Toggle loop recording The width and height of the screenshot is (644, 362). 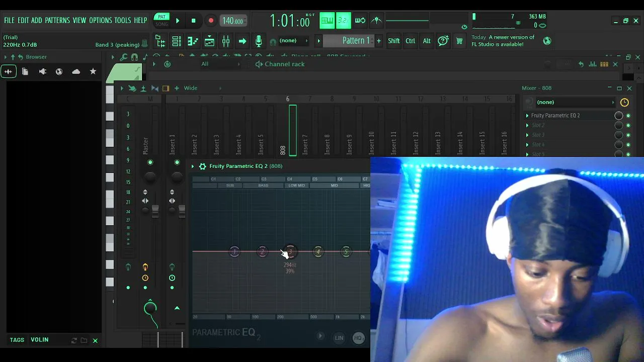tap(360, 20)
